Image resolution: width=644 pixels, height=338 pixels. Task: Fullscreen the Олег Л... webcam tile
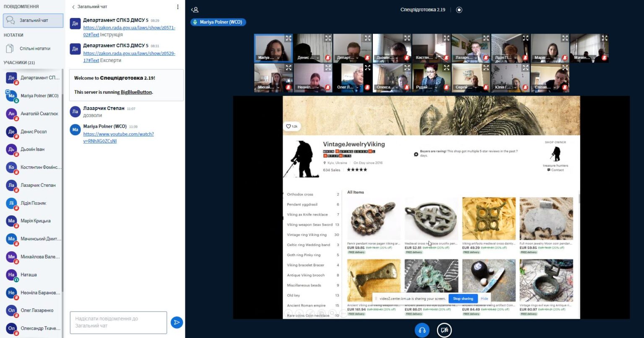(x=367, y=67)
